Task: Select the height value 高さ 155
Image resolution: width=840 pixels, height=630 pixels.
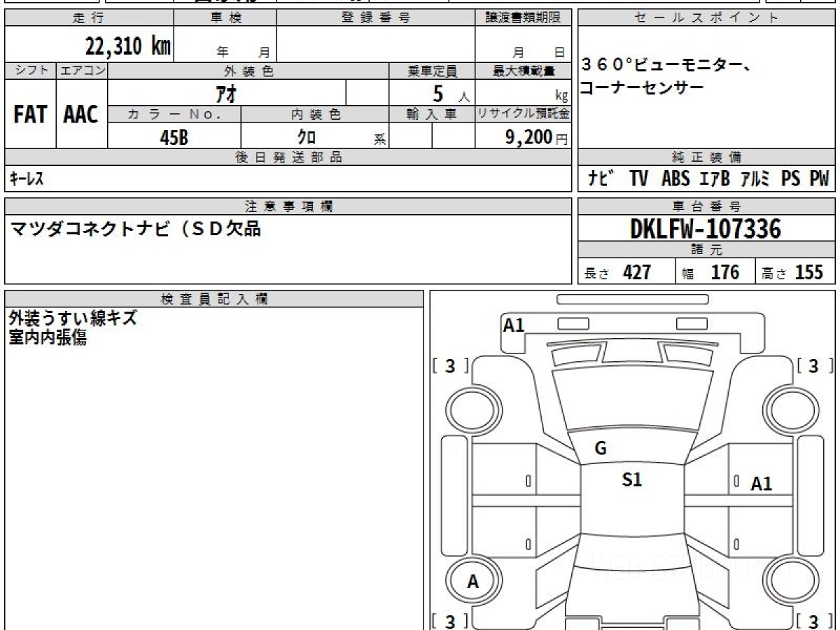Action: click(x=792, y=272)
